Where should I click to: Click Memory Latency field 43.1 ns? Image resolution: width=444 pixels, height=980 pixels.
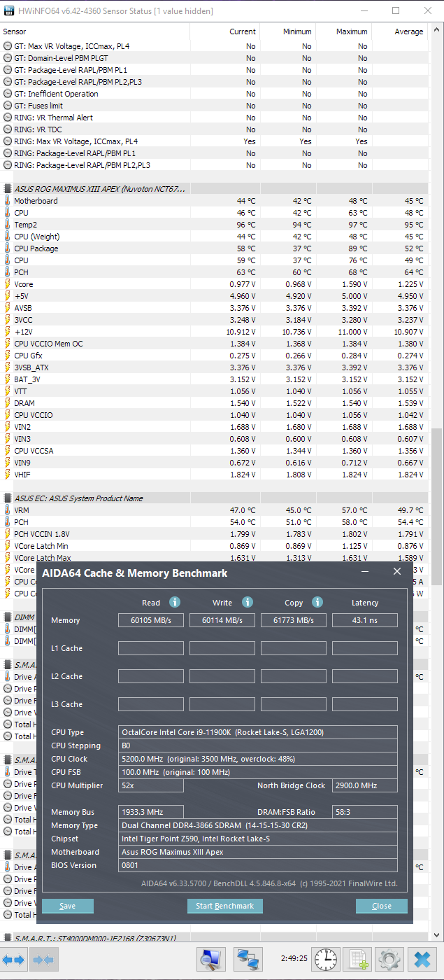click(365, 620)
